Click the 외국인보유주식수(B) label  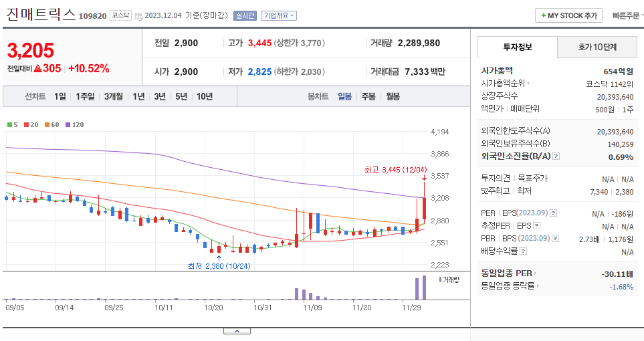pyautogui.click(x=516, y=143)
